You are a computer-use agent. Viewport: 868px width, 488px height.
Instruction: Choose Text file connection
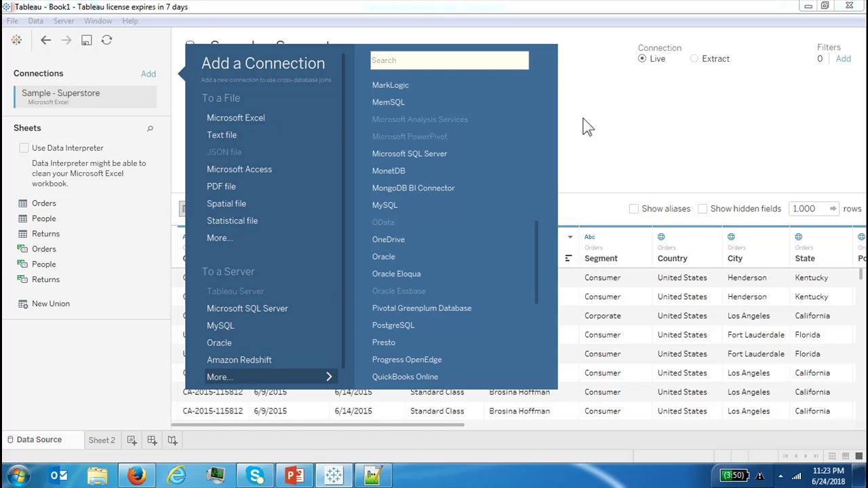point(221,135)
